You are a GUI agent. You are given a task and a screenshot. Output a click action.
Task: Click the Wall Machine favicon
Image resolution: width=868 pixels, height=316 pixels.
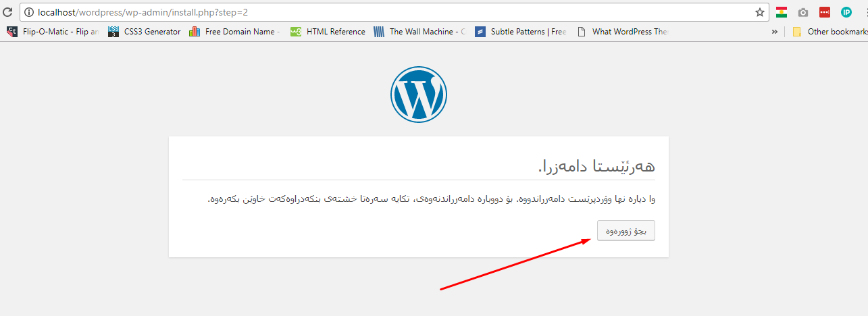click(379, 31)
